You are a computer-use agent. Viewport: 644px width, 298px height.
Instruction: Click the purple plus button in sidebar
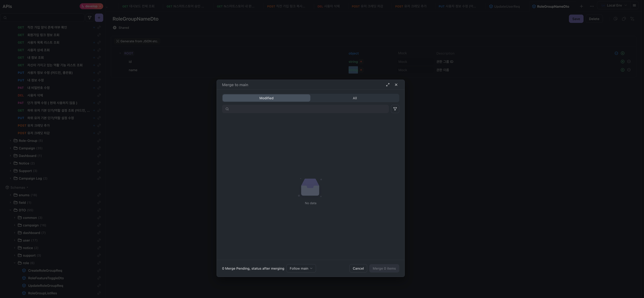99,18
